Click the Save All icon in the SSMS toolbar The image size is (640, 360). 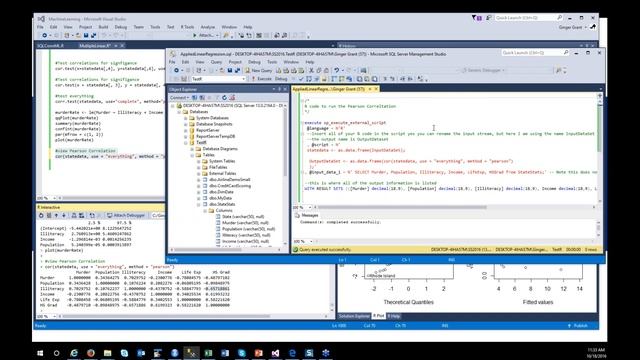[237, 71]
